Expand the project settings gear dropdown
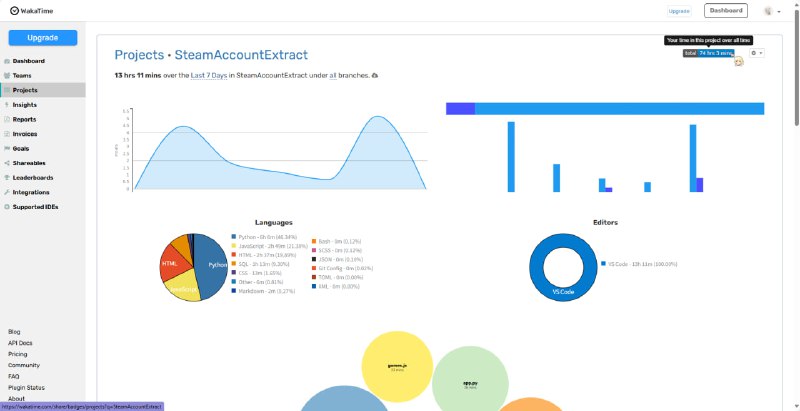Viewport: 800px width, 411px height. click(757, 53)
